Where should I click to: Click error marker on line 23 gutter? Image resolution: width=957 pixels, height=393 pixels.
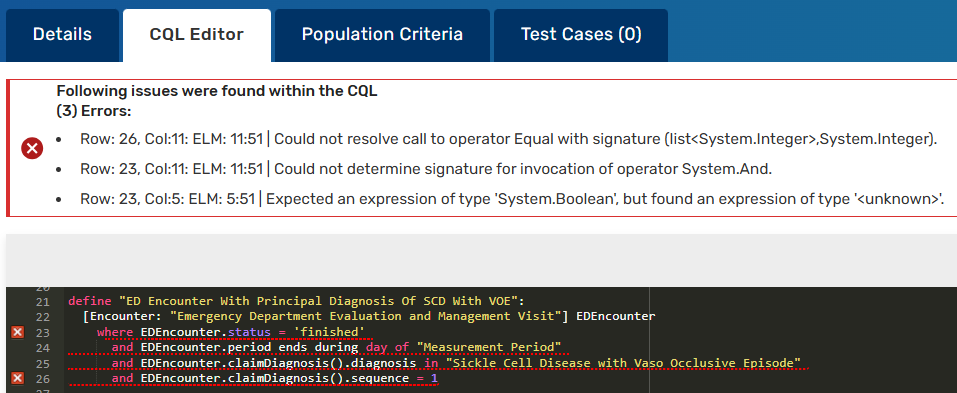[18, 332]
